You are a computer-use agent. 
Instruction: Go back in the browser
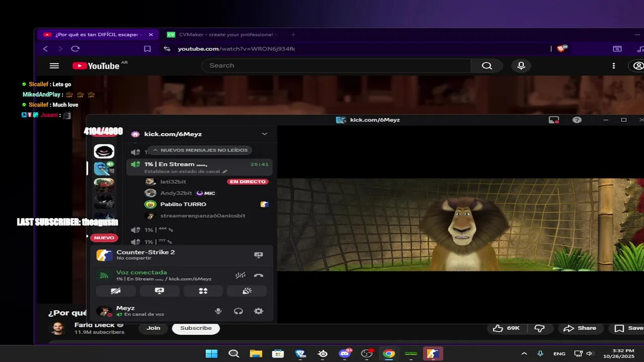click(45, 49)
